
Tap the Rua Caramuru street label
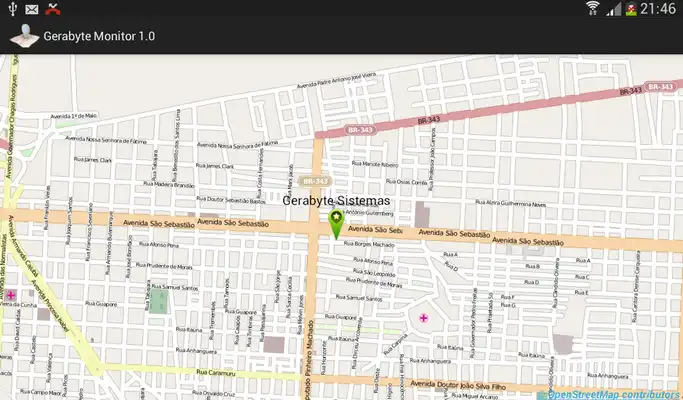click(x=214, y=372)
